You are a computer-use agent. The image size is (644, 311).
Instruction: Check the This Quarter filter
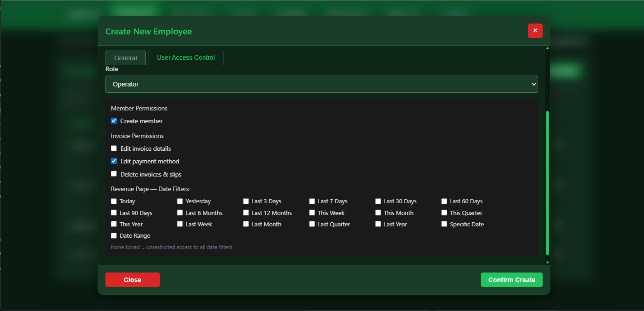(444, 212)
